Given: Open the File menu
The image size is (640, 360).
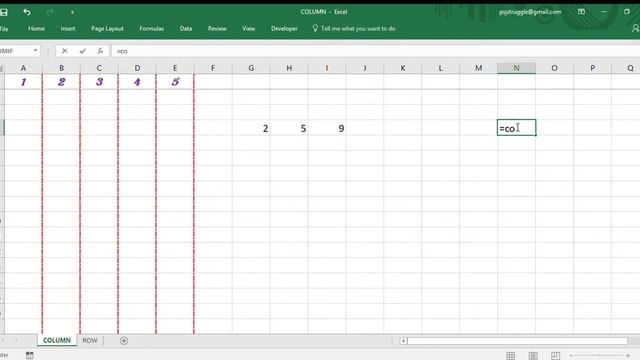Looking at the screenshot, I should point(4,29).
